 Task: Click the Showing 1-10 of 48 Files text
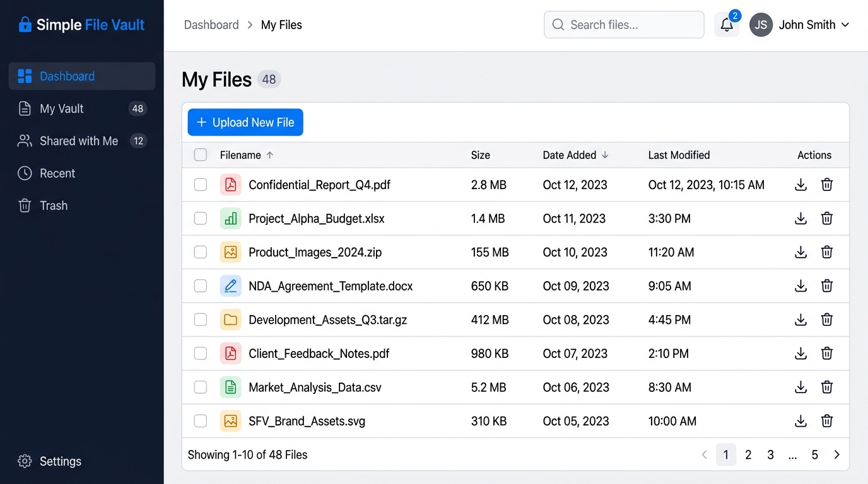[x=248, y=455]
